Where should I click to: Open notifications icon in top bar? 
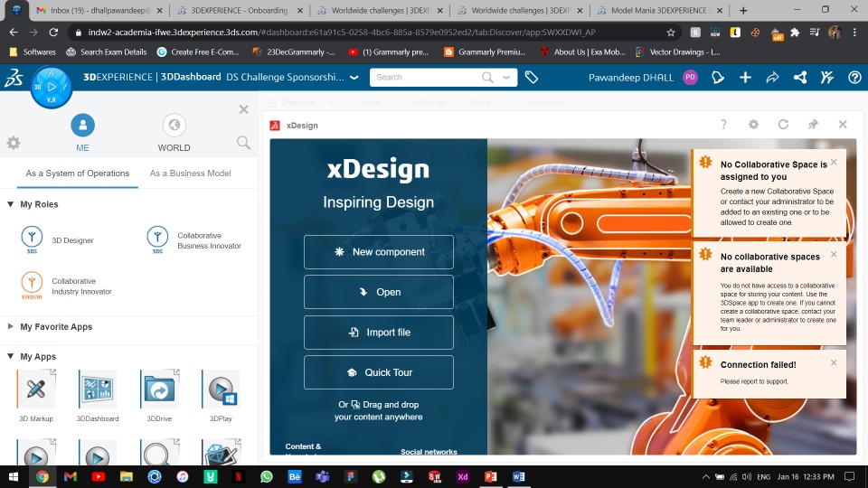click(718, 78)
